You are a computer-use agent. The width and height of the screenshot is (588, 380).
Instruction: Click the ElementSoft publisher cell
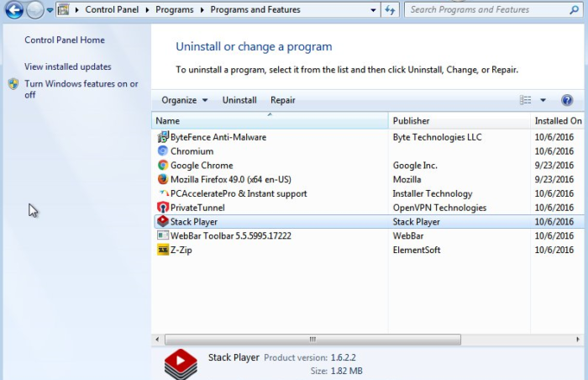tap(417, 250)
